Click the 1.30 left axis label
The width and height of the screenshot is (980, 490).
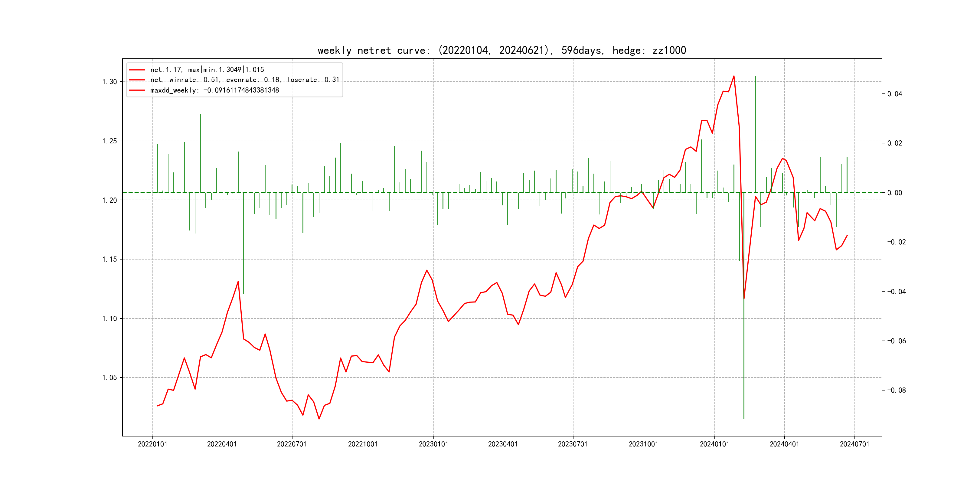(109, 82)
